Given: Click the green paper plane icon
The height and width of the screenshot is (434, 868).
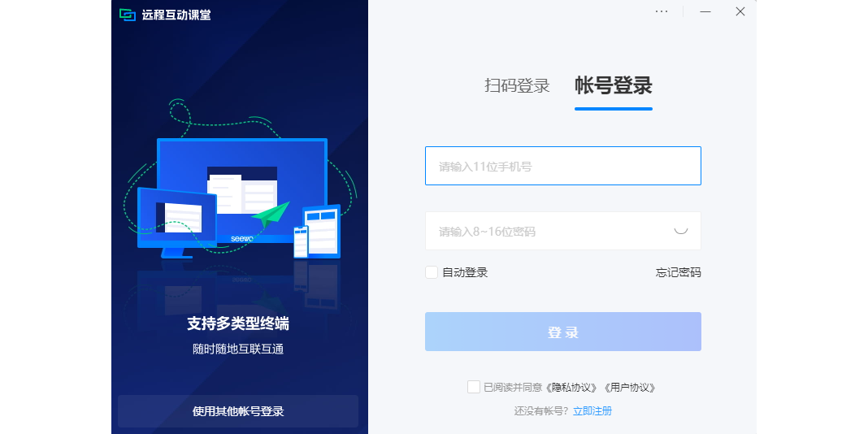Looking at the screenshot, I should pos(271,215).
